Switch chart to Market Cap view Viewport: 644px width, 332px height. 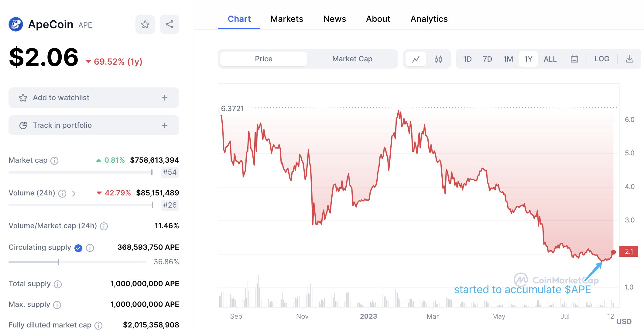coord(352,59)
